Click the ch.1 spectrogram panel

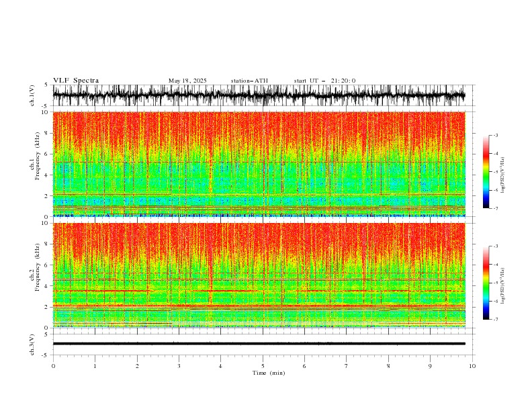[x=259, y=164]
